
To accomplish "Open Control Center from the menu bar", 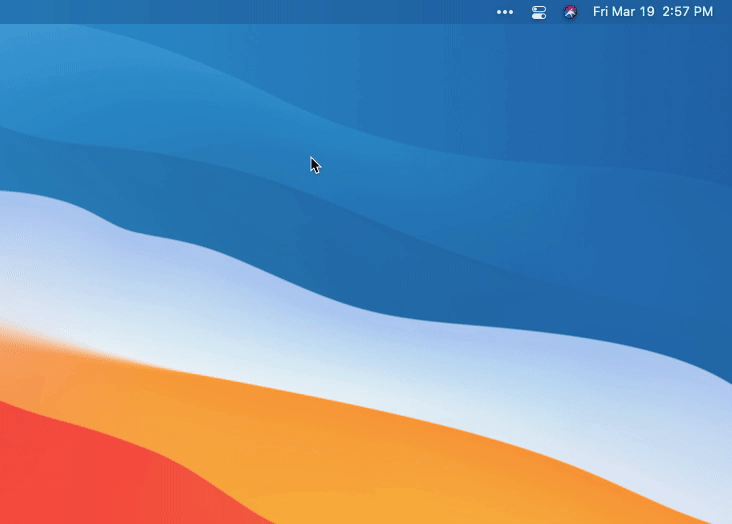I will 539,12.
